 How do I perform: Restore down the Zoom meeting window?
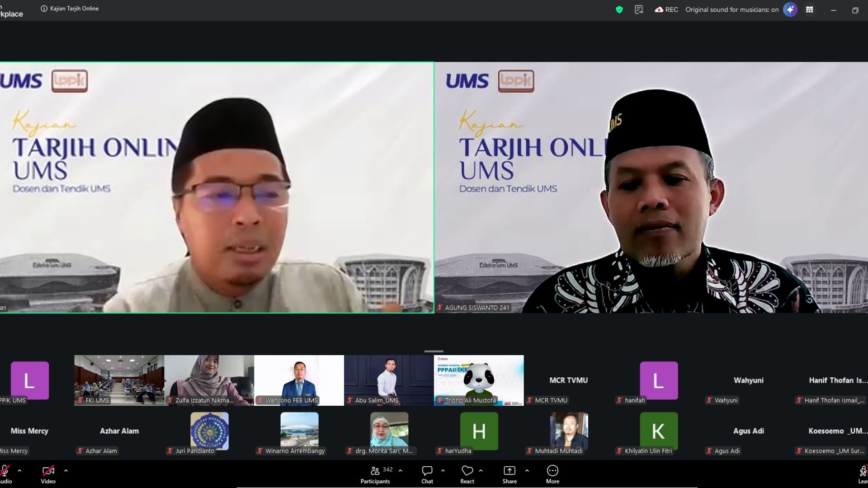pos(855,10)
